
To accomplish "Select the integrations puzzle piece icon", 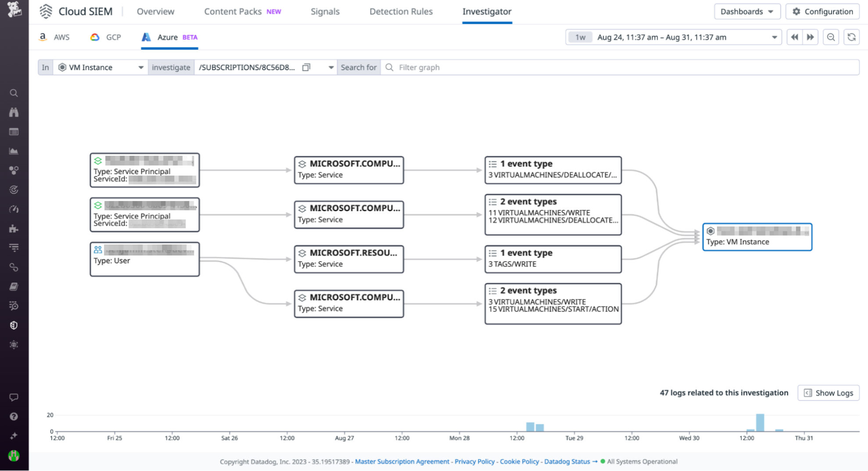I will coord(14,229).
